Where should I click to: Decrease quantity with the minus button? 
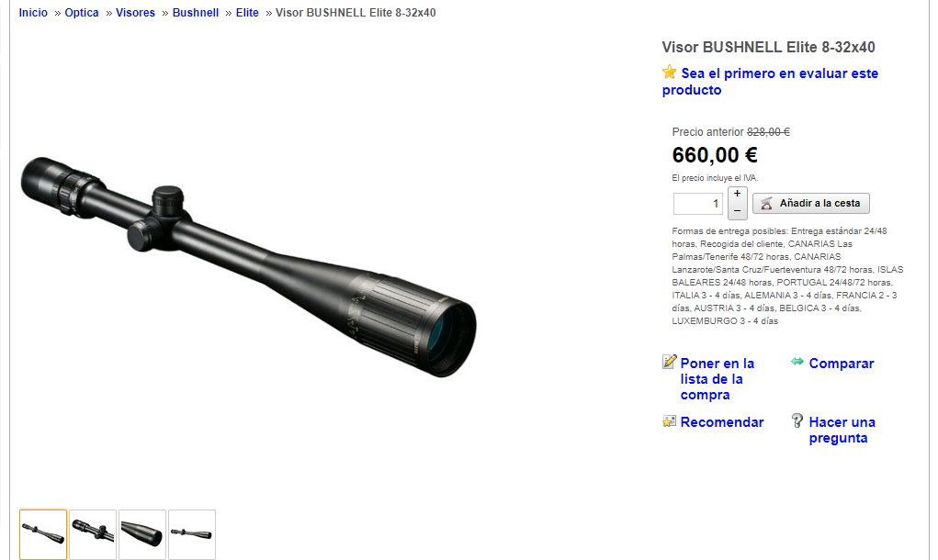[737, 211]
